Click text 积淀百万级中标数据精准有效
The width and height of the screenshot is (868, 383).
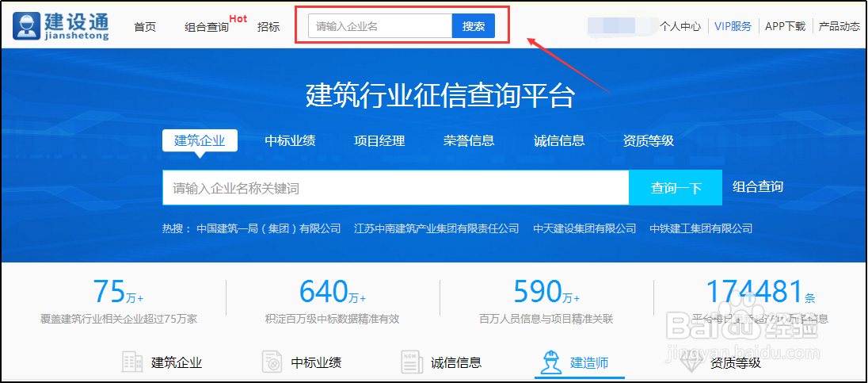pyautogui.click(x=332, y=320)
